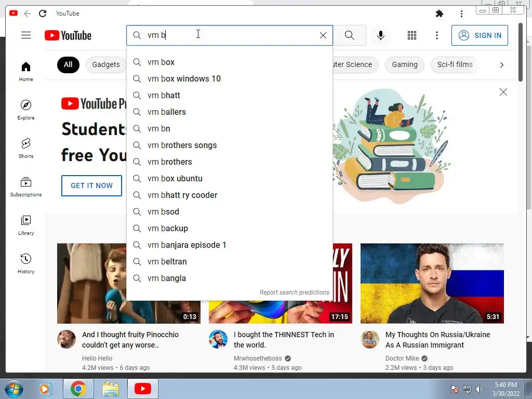Click the volume speaker tray icon

point(480,389)
